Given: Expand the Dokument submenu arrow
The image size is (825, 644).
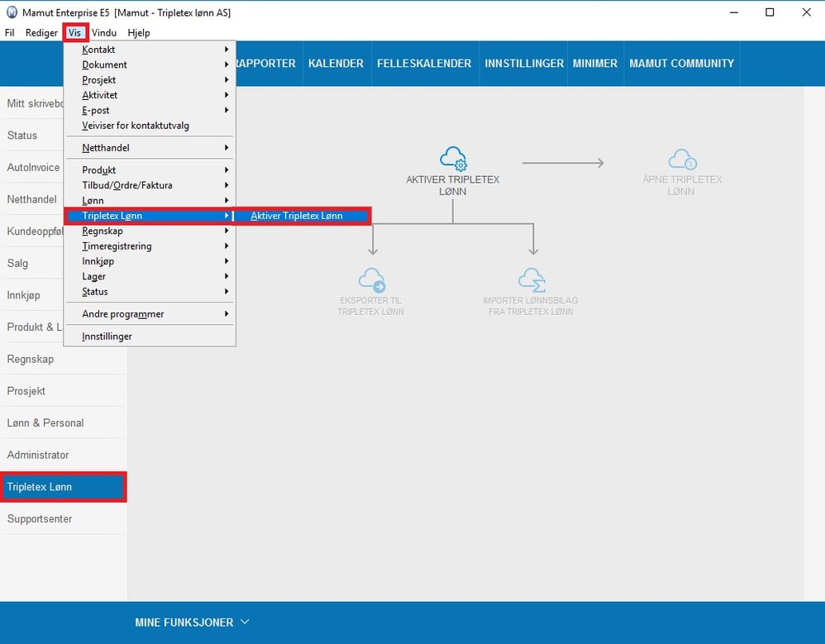Looking at the screenshot, I should point(227,64).
